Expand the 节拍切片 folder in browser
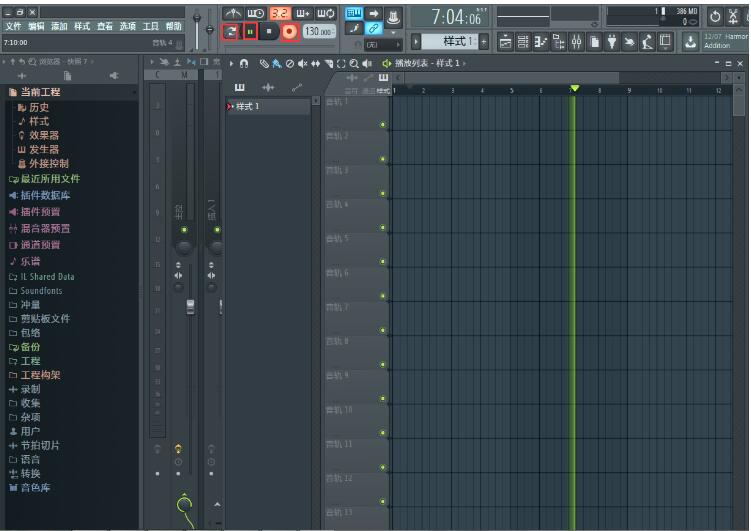The image size is (751, 531). click(34, 445)
